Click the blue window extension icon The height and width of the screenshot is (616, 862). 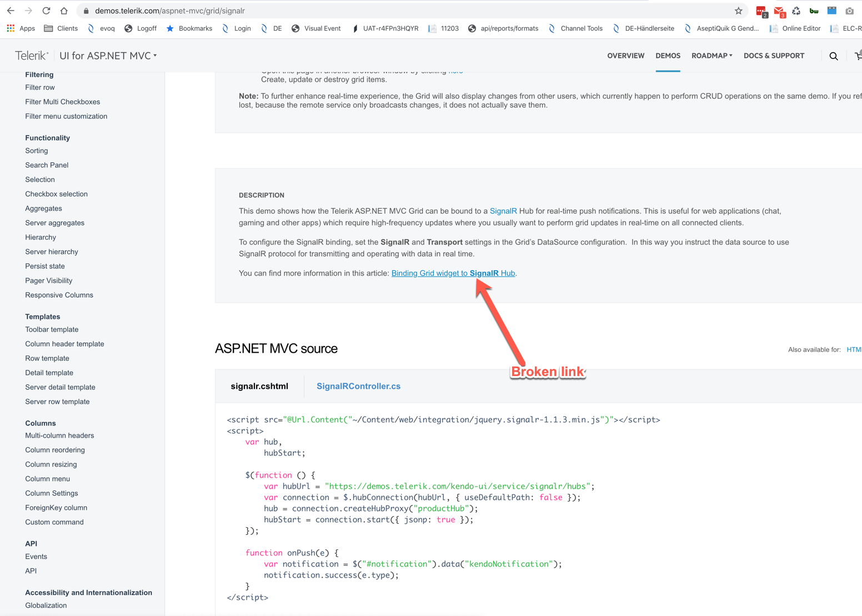coord(831,11)
